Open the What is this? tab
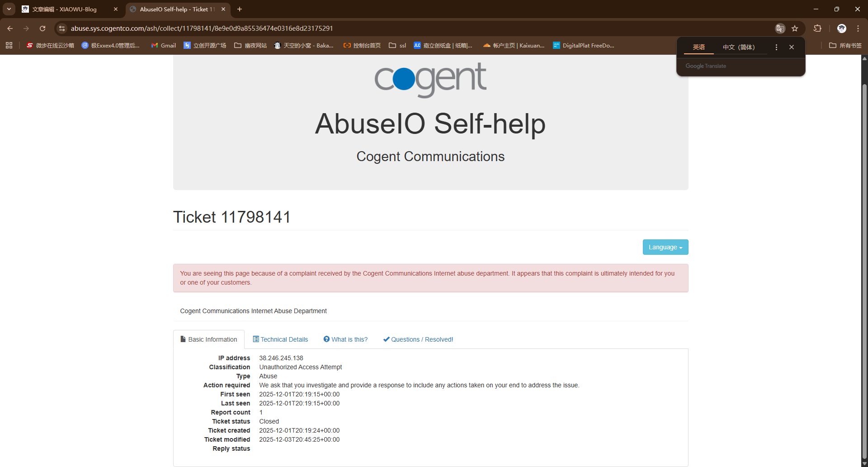 tap(345, 339)
